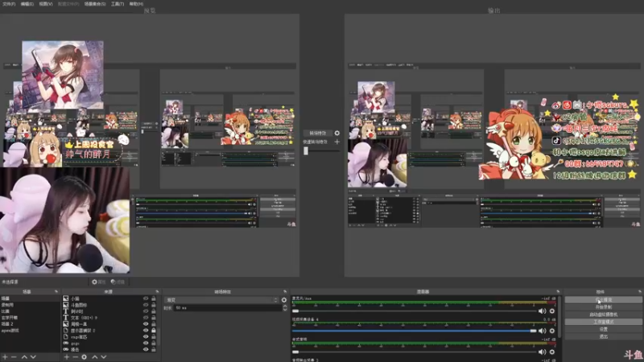The height and width of the screenshot is (362, 644).
Task: Toggle visibility of the 显示器捕获 2 source
Action: (x=146, y=330)
